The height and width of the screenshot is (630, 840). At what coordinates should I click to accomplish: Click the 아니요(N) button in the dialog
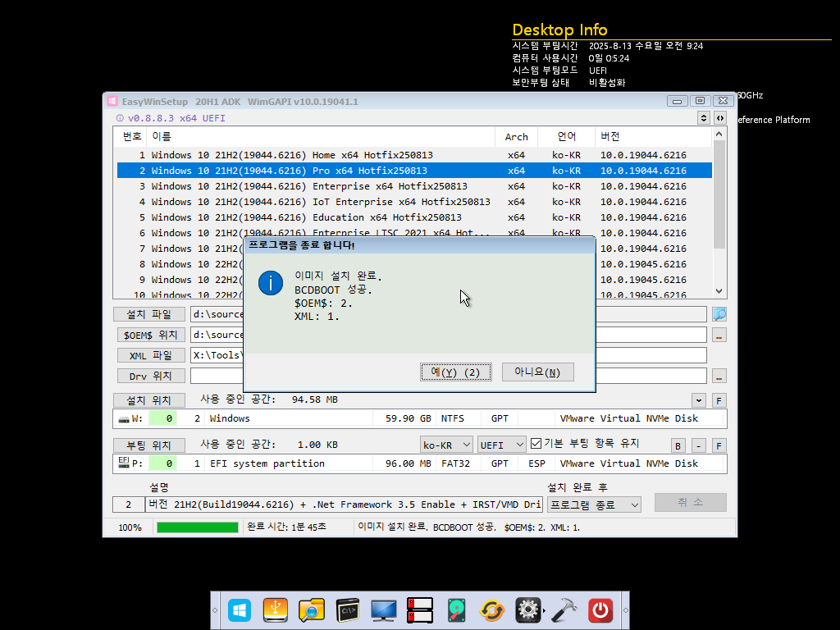pos(538,372)
